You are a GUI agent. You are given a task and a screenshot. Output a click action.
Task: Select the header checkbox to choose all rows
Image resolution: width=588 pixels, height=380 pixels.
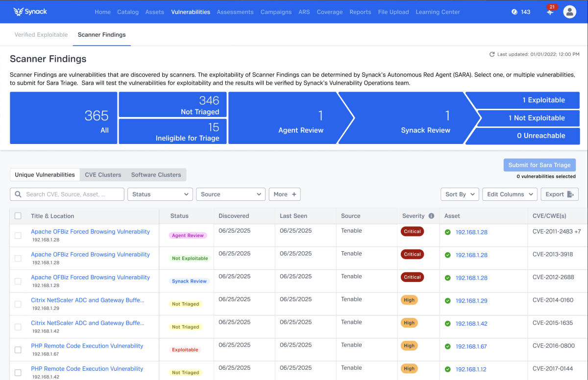[18, 215]
